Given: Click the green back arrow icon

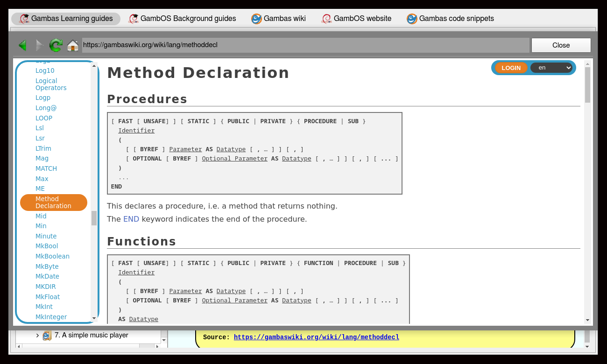Looking at the screenshot, I should tap(22, 45).
